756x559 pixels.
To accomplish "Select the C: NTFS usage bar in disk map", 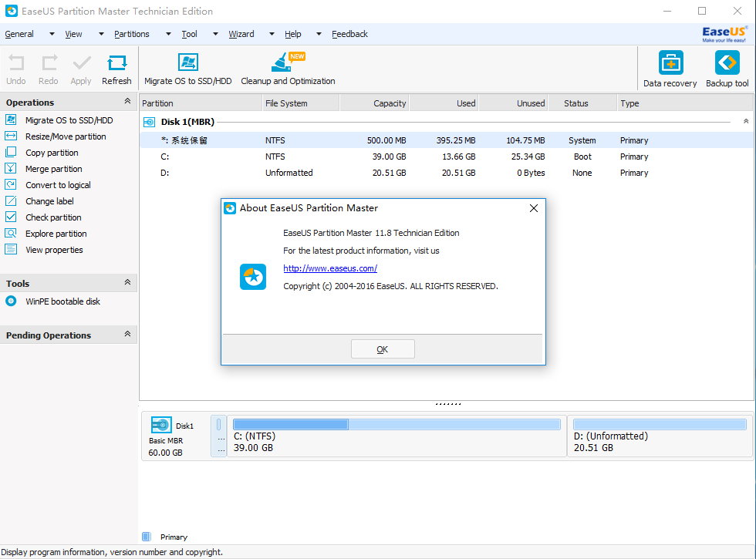I will (397, 424).
